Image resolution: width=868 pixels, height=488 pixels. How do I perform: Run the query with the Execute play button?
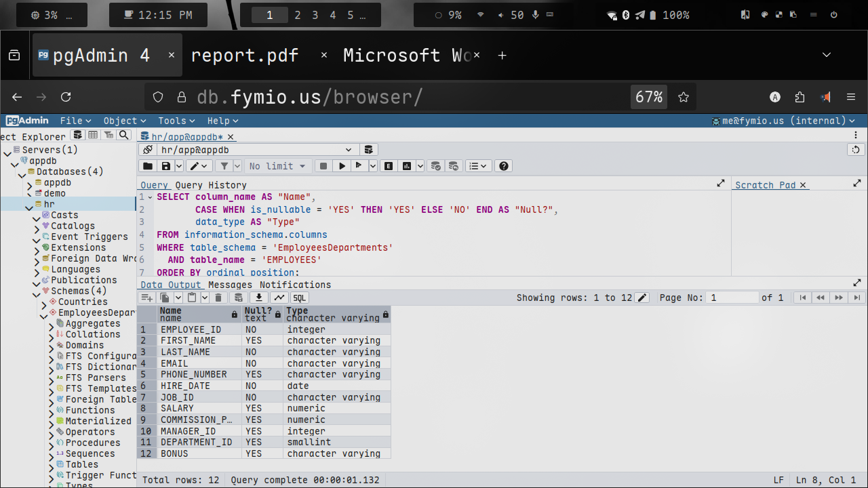(x=342, y=166)
